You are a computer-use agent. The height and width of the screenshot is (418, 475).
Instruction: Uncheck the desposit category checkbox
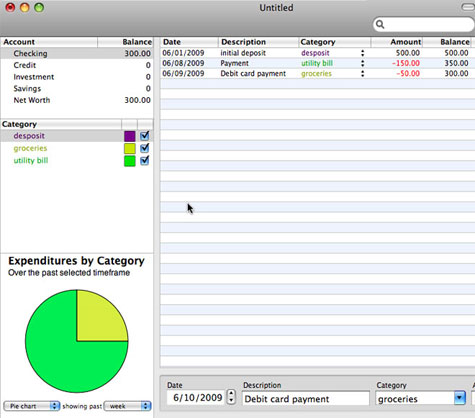145,136
